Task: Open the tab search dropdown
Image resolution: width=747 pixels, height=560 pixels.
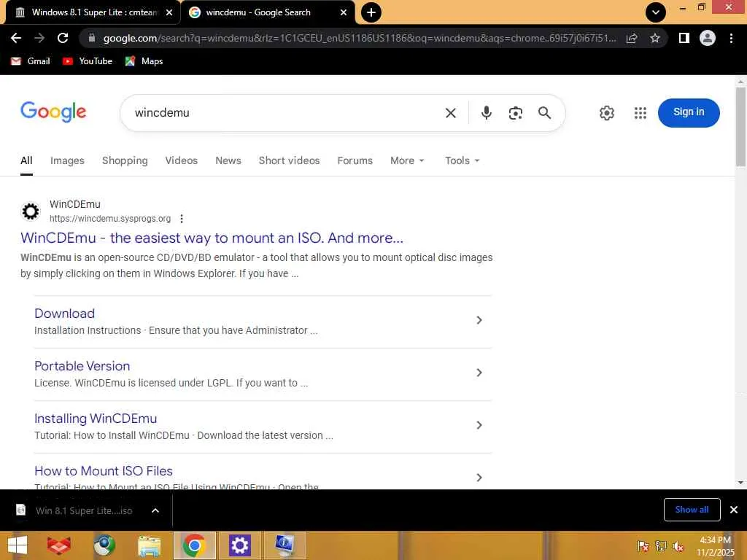Action: coord(656,12)
